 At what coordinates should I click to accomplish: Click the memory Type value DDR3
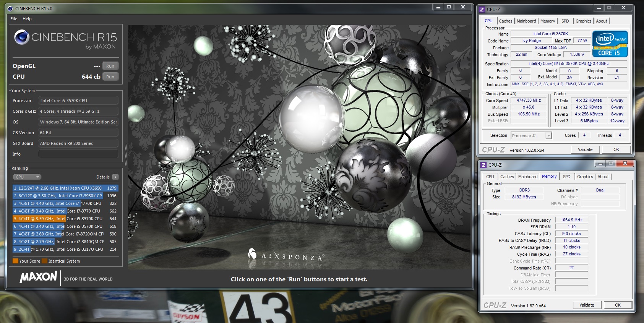[x=524, y=190]
